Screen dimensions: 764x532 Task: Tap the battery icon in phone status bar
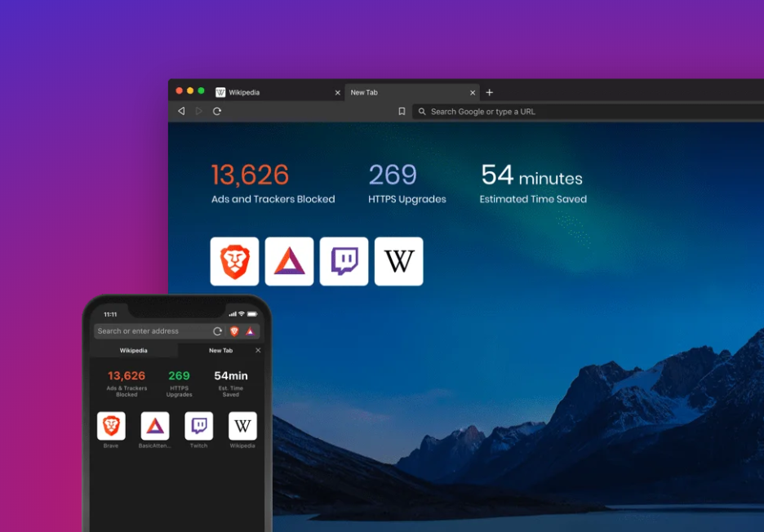pos(252,314)
